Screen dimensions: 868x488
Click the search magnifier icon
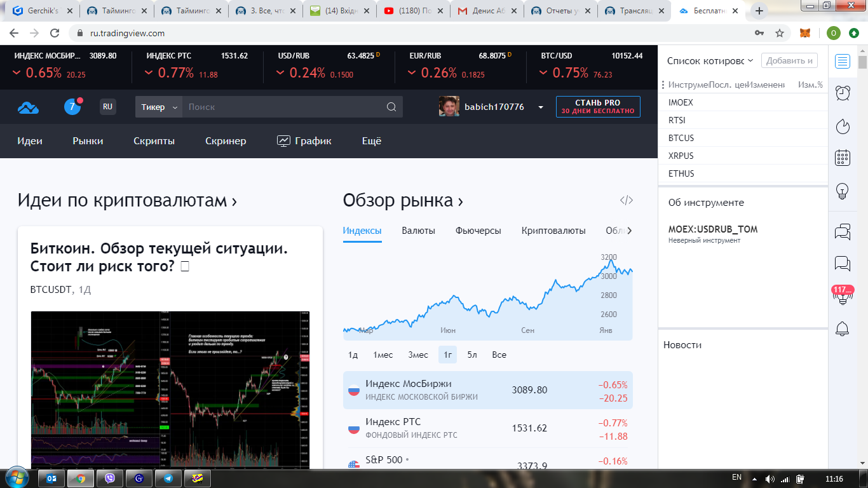pos(391,107)
